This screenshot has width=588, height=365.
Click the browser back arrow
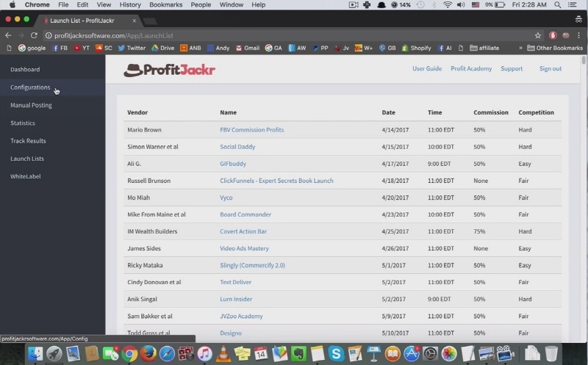point(8,35)
